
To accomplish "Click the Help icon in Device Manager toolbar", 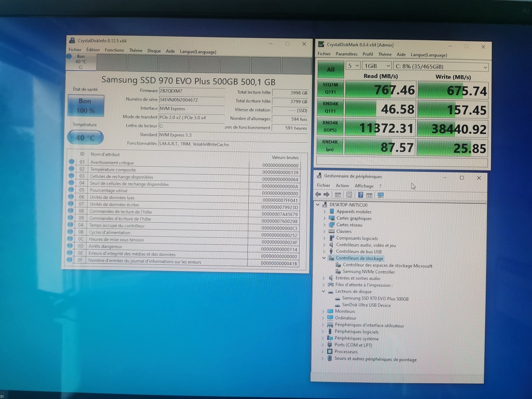I will 361,195.
